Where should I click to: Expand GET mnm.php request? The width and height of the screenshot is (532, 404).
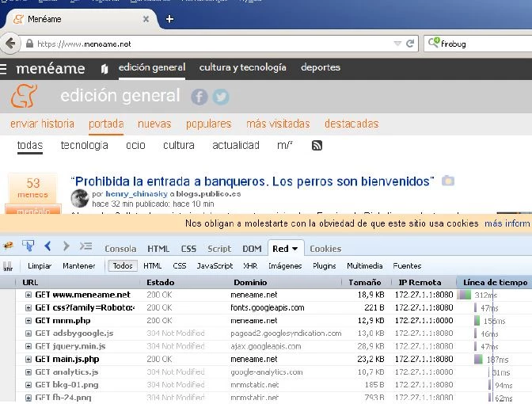click(x=28, y=321)
